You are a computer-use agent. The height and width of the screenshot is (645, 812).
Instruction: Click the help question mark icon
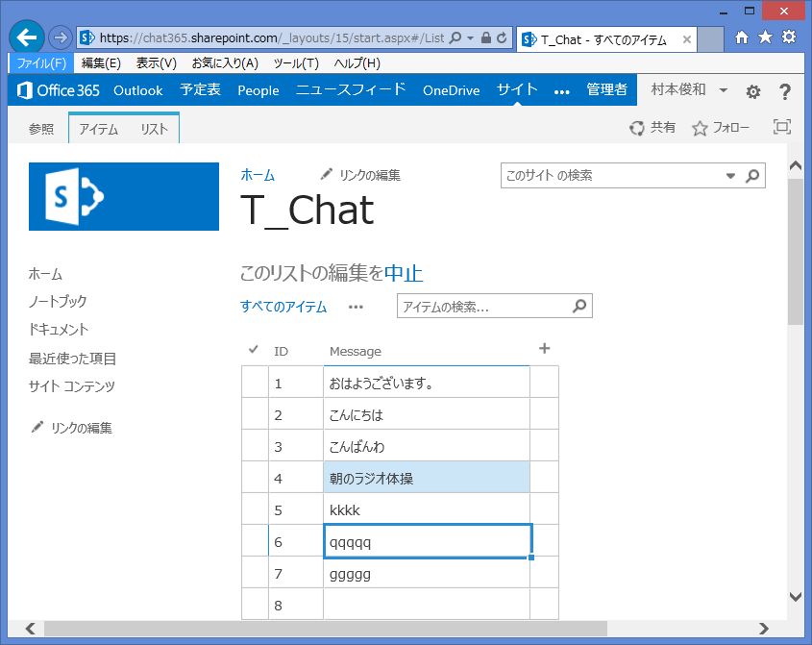point(785,91)
